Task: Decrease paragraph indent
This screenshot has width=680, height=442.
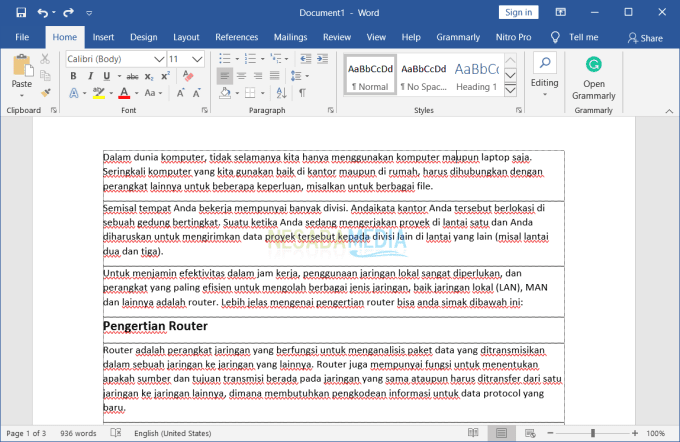Action: pos(306,59)
